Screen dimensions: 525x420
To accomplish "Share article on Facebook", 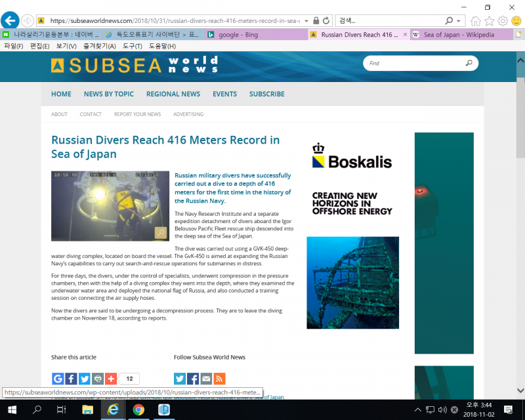I will coord(71,379).
